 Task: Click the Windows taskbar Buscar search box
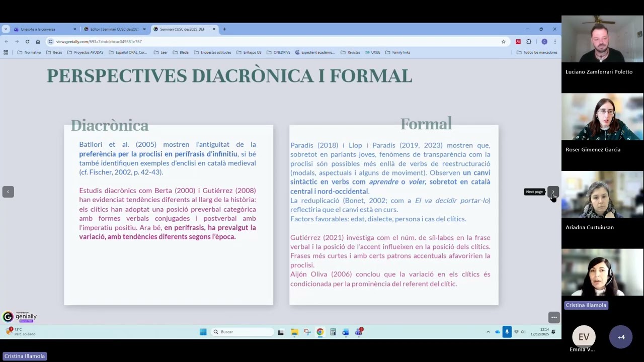[x=242, y=332]
